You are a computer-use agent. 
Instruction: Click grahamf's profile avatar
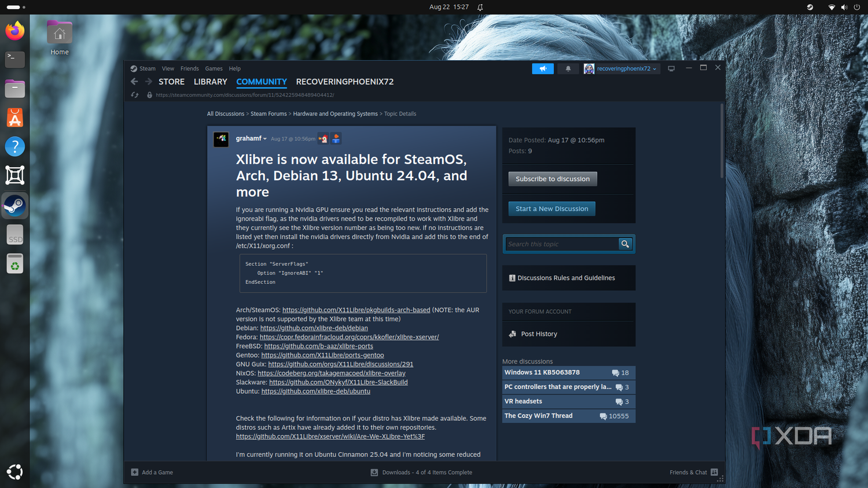(x=221, y=139)
